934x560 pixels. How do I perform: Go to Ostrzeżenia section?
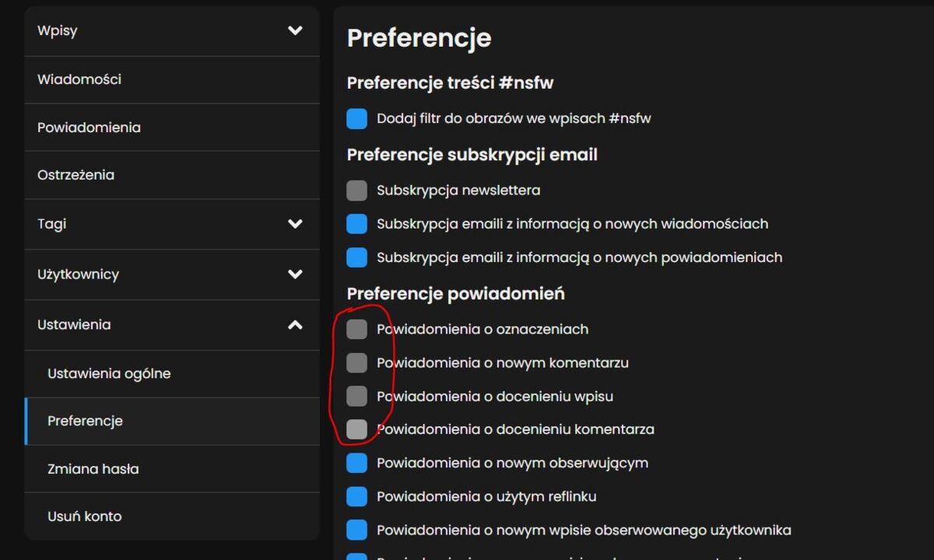75,175
